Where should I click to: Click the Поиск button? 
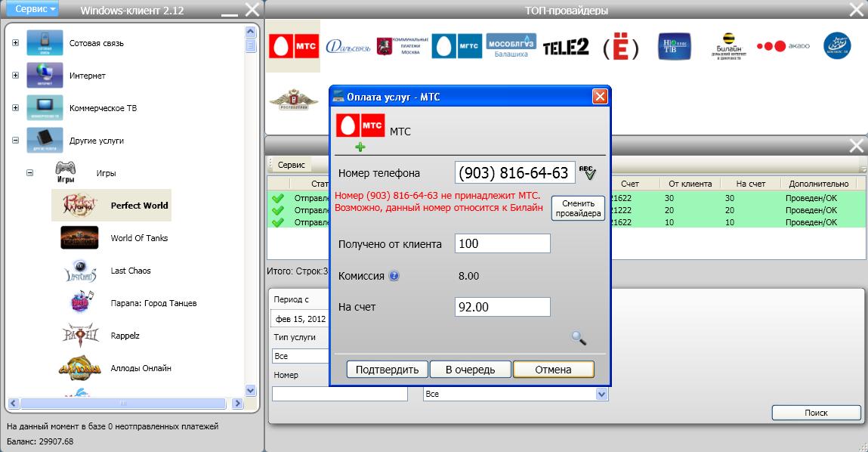coord(817,413)
